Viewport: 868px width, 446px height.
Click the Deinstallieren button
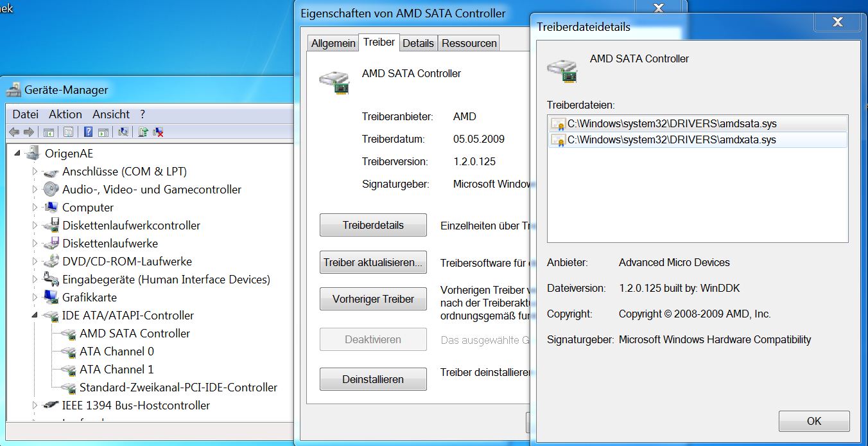pos(373,379)
